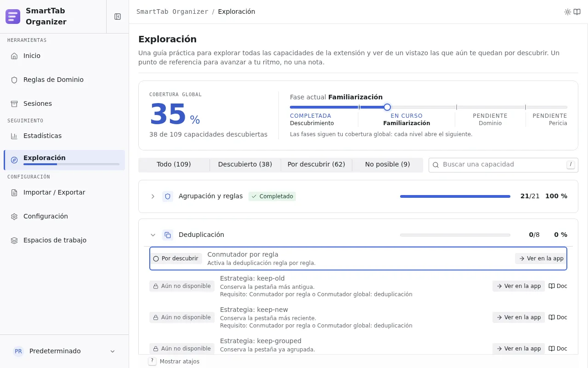The height and width of the screenshot is (368, 588).
Task: Click the Dominio pending phase label
Action: 490,123
